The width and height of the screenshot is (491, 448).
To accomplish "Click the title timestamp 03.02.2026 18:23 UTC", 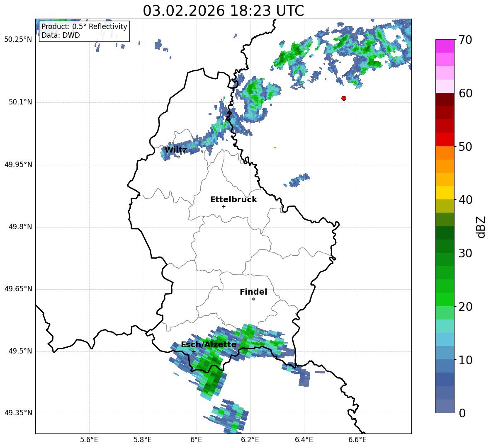I will (223, 11).
